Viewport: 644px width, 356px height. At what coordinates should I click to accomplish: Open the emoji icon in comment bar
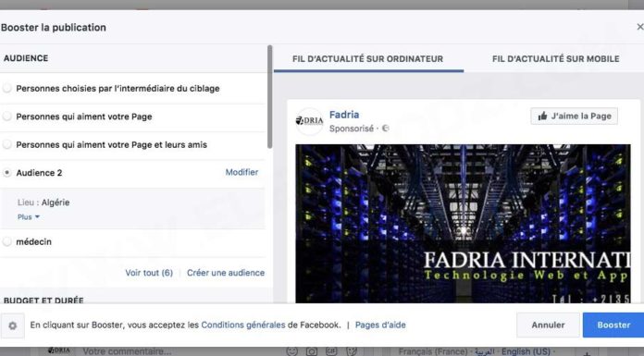(292, 351)
